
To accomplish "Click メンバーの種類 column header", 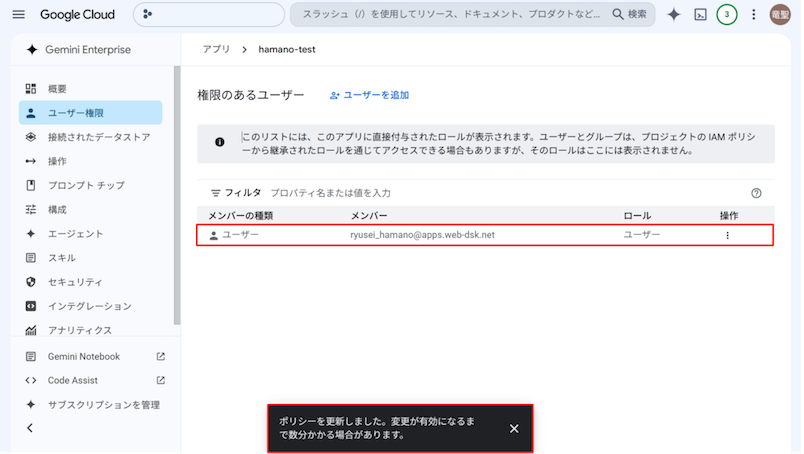I will [240, 216].
